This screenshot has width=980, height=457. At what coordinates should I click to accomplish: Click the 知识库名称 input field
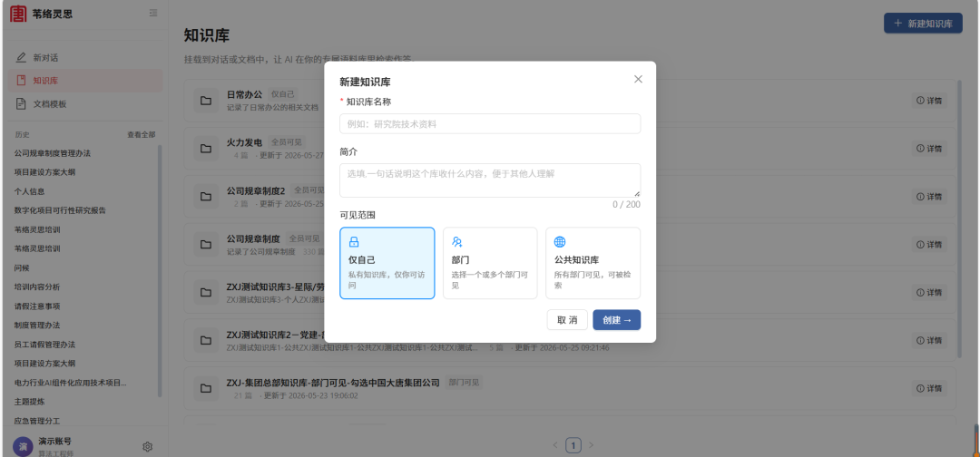pyautogui.click(x=490, y=123)
